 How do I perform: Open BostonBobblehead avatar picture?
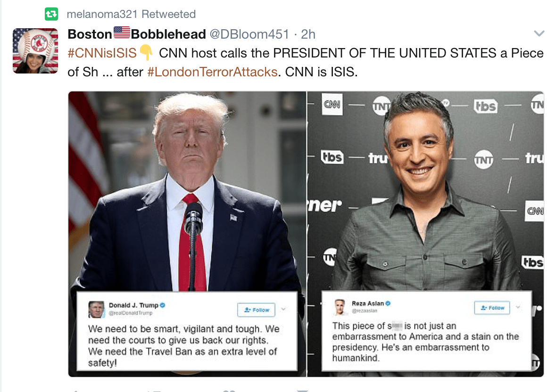[x=35, y=51]
